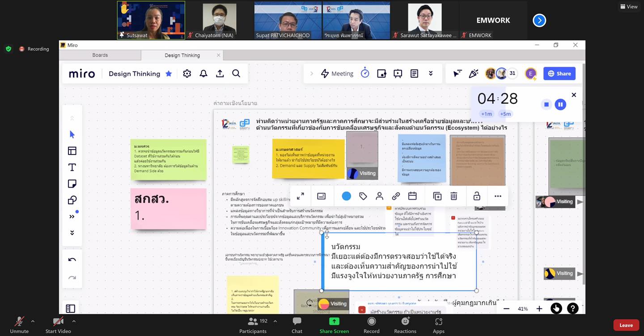Start presentation mode icon
The width and height of the screenshot is (644, 336).
click(x=398, y=74)
